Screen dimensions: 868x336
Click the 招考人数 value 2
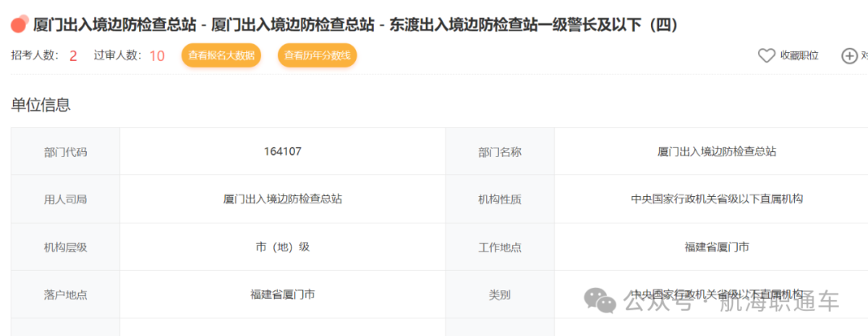(x=73, y=56)
